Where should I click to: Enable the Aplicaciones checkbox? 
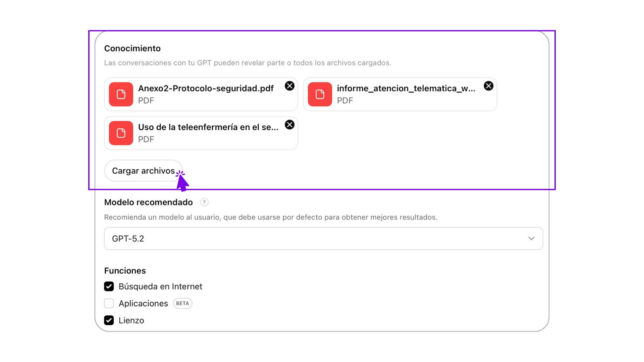109,303
